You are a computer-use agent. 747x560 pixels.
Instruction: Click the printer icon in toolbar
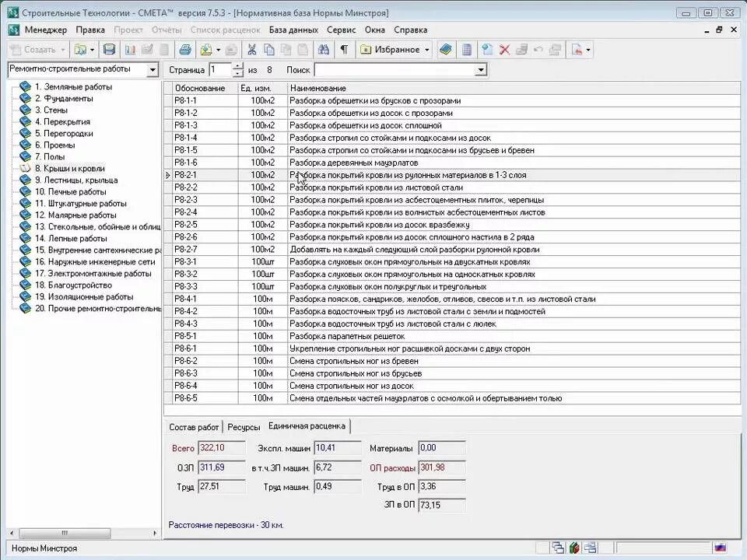coord(185,50)
